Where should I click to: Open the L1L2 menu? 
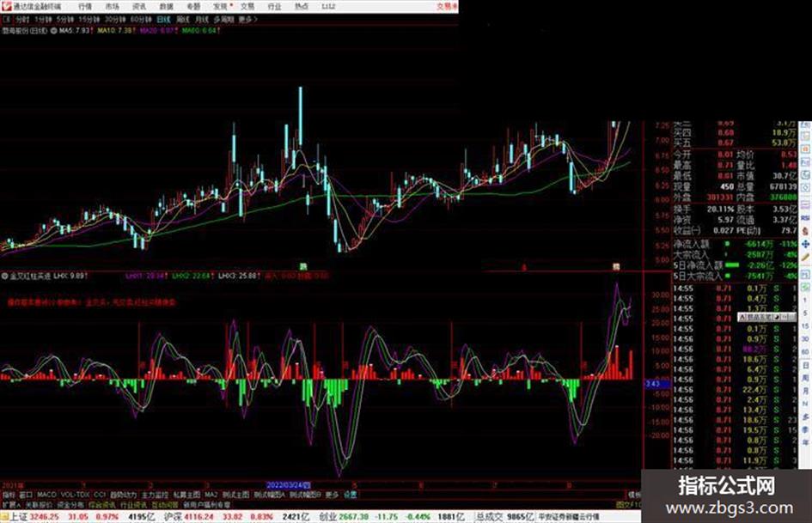[328, 7]
